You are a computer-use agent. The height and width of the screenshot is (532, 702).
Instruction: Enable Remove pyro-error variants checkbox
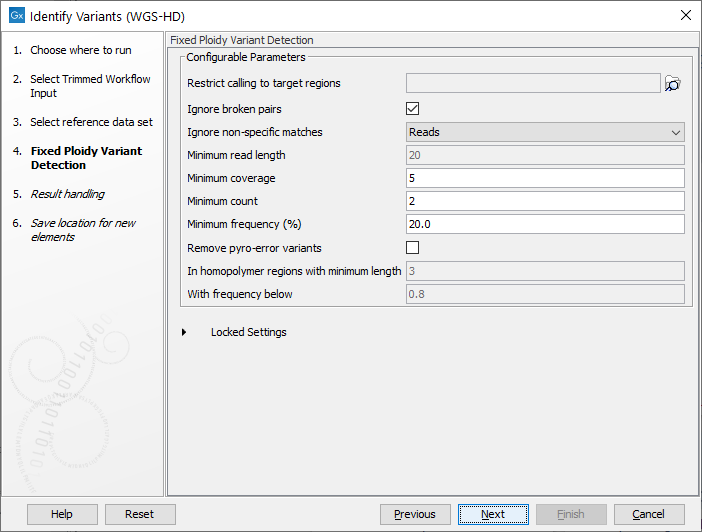412,248
